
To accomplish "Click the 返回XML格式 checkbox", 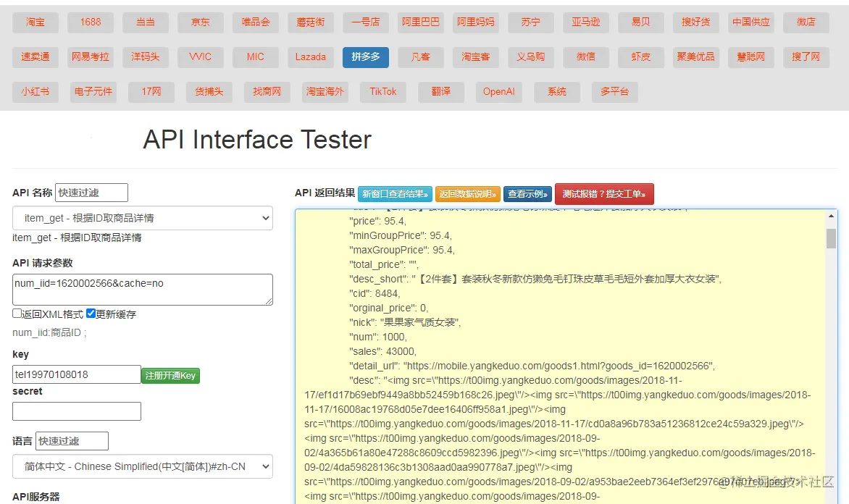I will (x=17, y=314).
